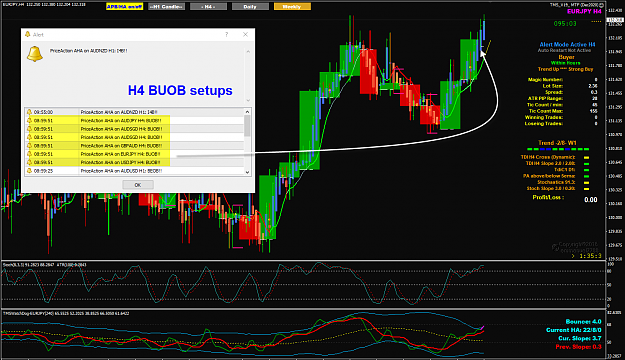
Task: Close the Alert dialog with the X
Action: pyautogui.click(x=246, y=35)
